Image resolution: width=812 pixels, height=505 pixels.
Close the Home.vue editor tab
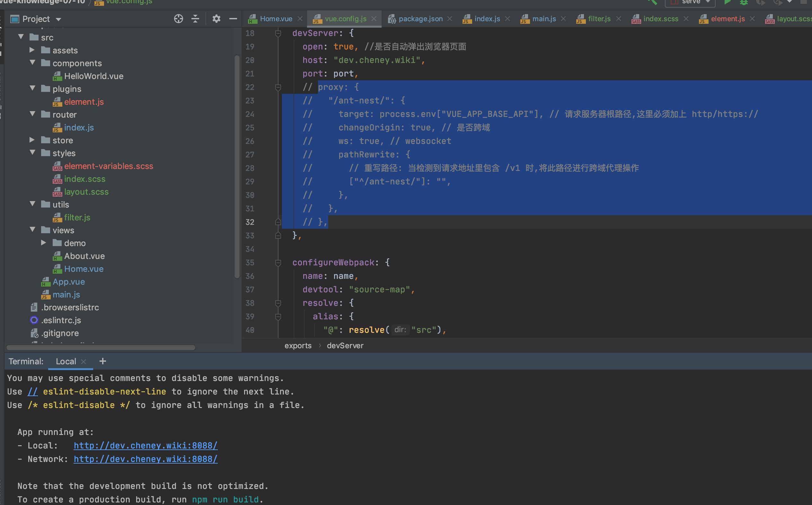300,19
